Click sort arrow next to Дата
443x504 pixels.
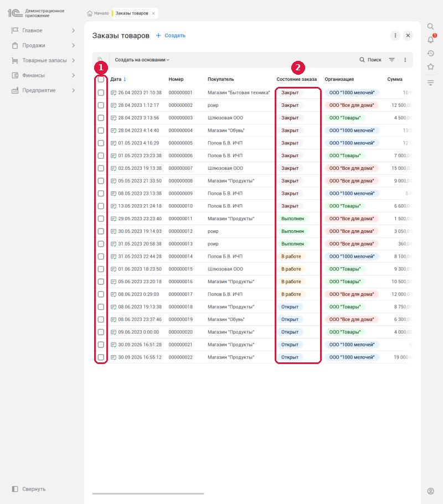pos(125,79)
